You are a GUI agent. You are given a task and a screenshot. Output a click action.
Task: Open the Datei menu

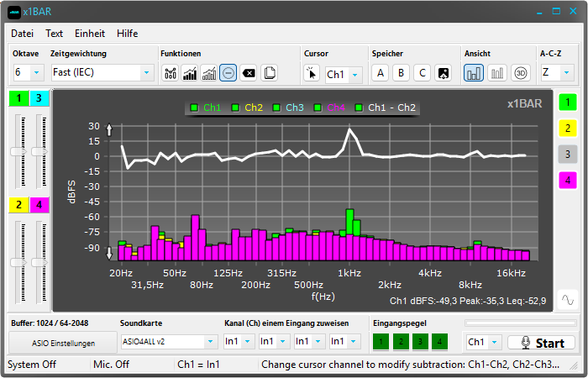(x=23, y=34)
